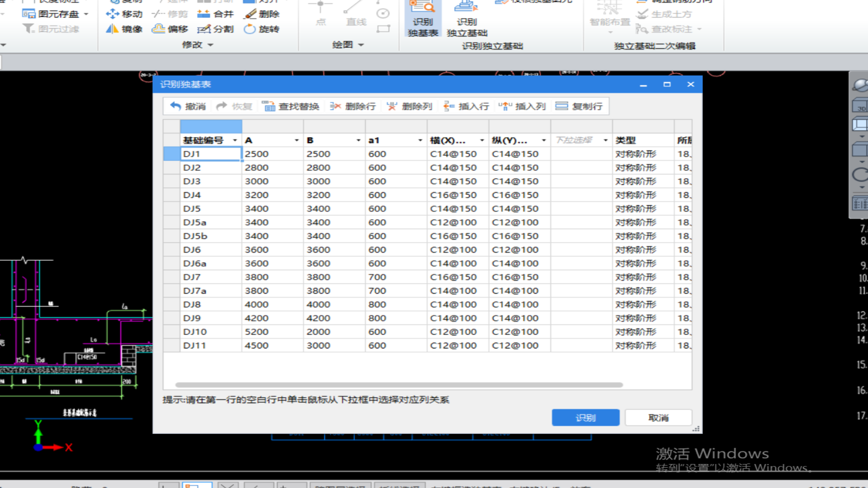Click the DJ5a cell
Image resolution: width=868 pixels, height=488 pixels.
pos(211,222)
